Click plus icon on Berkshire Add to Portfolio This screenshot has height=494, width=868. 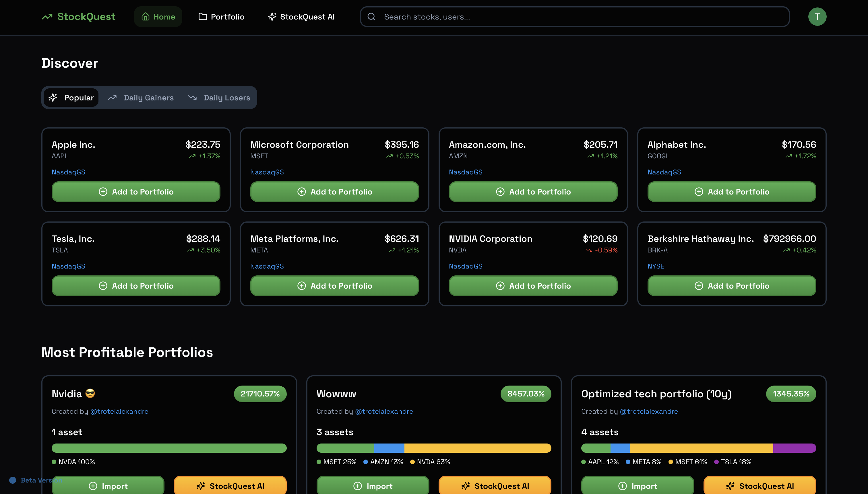(x=699, y=286)
